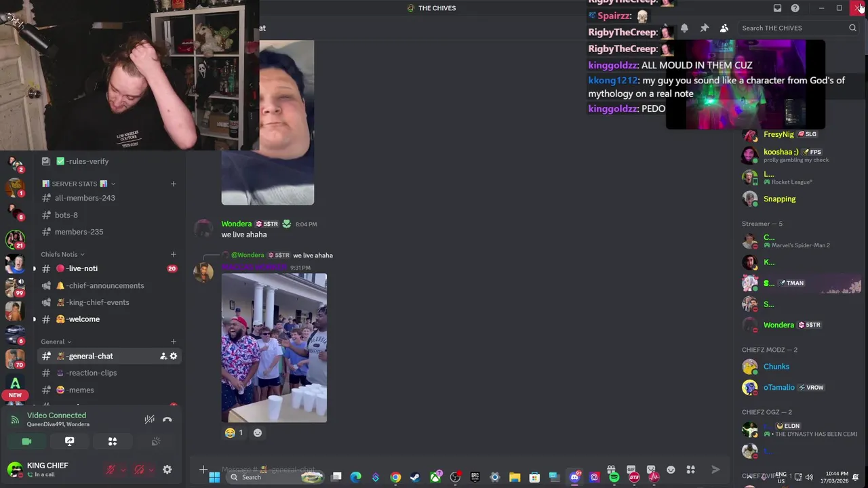Viewport: 868px width, 488px height.
Task: Show pinned messages
Action: 705,28
